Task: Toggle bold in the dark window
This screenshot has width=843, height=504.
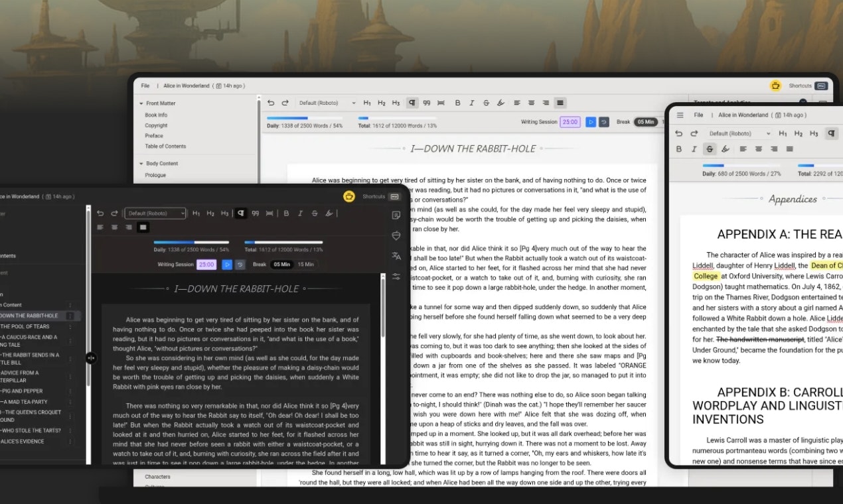Action: [x=287, y=213]
